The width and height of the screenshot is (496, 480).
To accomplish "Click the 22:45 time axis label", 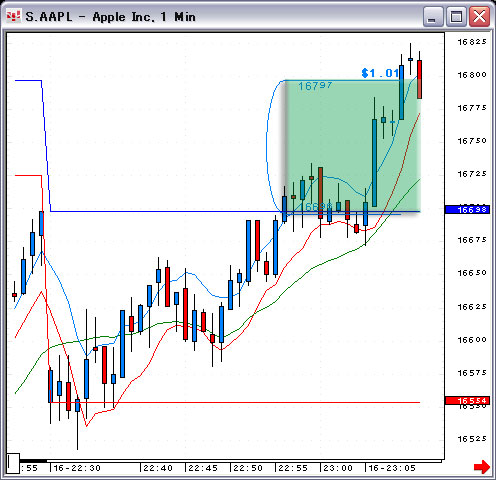I will 203,468.
